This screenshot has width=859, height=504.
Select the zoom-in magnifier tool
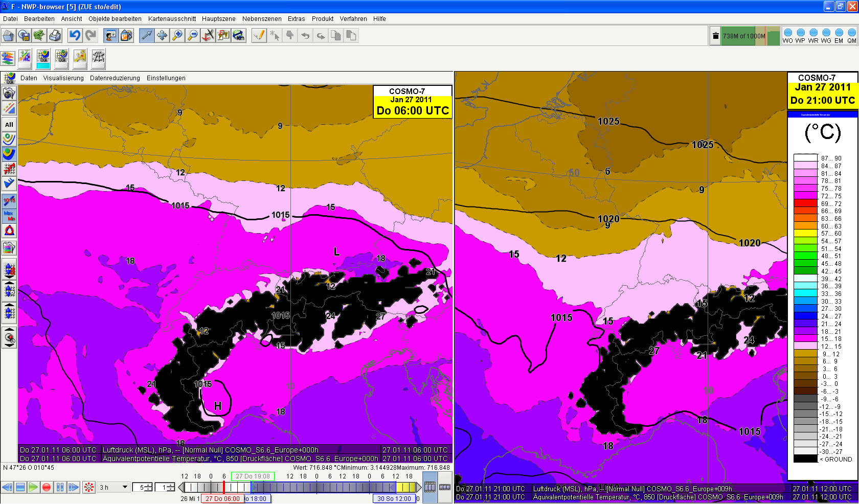tap(177, 35)
